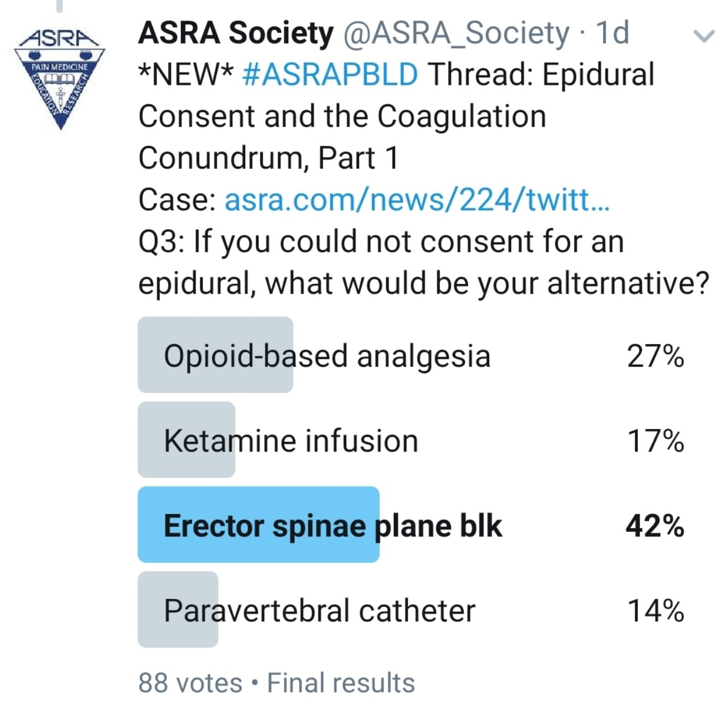The height and width of the screenshot is (712, 728).
Task: Click the @ASRA_Society handle
Action: pyautogui.click(x=456, y=33)
